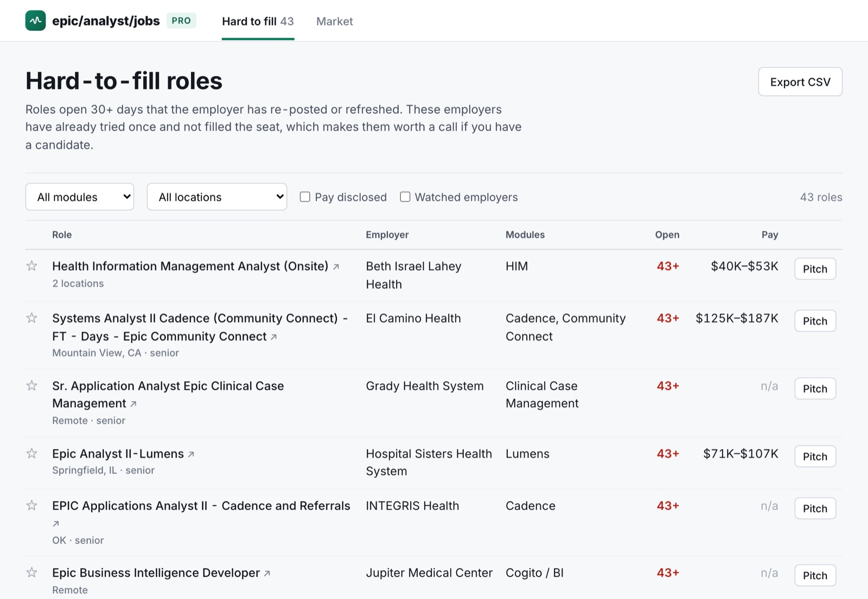The width and height of the screenshot is (868, 599).
Task: Pitch the El Camino Health role
Action: coord(815,321)
